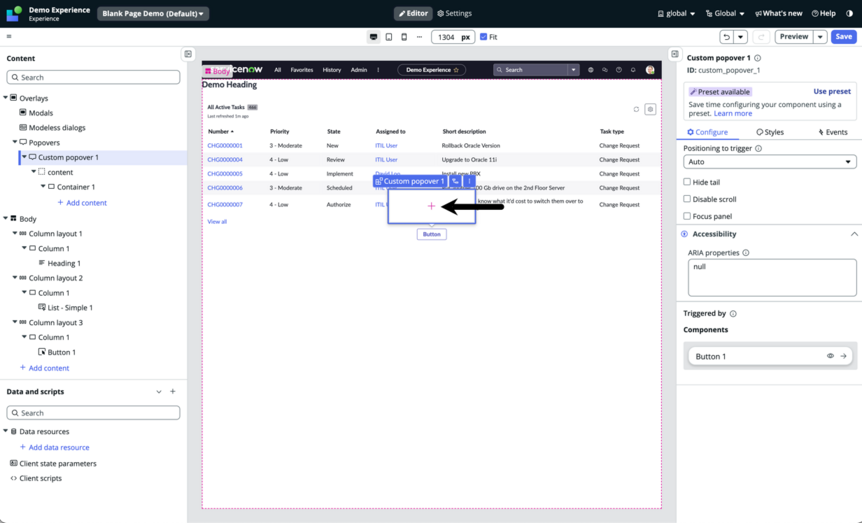Image resolution: width=862 pixels, height=523 pixels.
Task: Add new data and scripts item
Action: (x=173, y=392)
